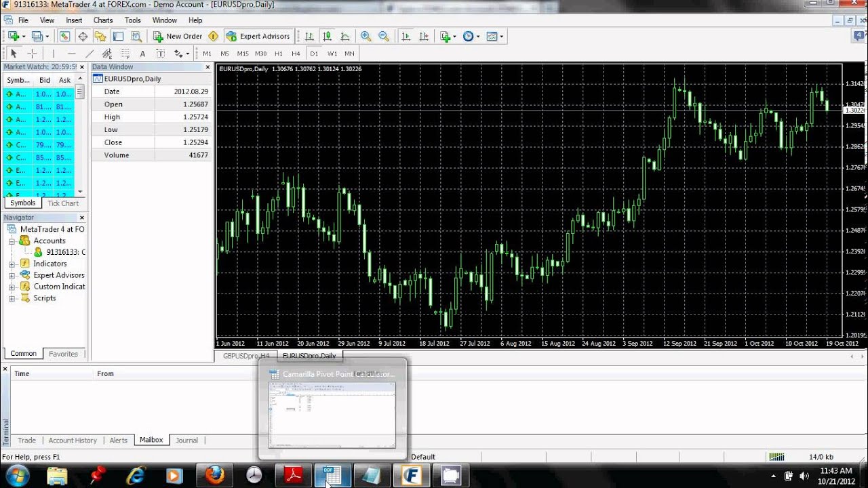
Task: Open the Templates icon
Action: [x=492, y=36]
